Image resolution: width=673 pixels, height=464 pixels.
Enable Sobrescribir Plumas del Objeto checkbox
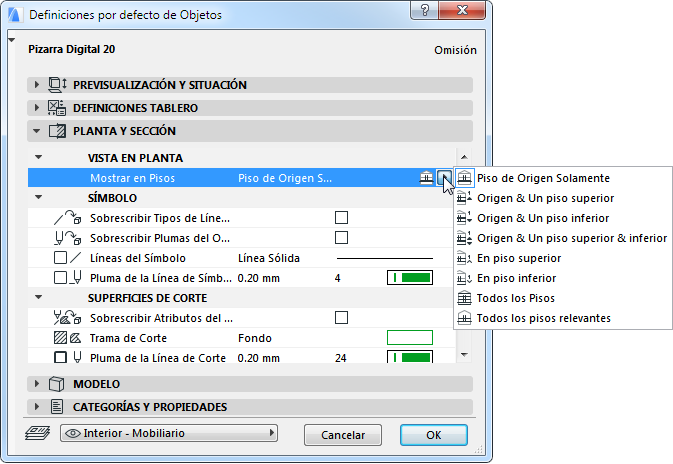point(341,237)
